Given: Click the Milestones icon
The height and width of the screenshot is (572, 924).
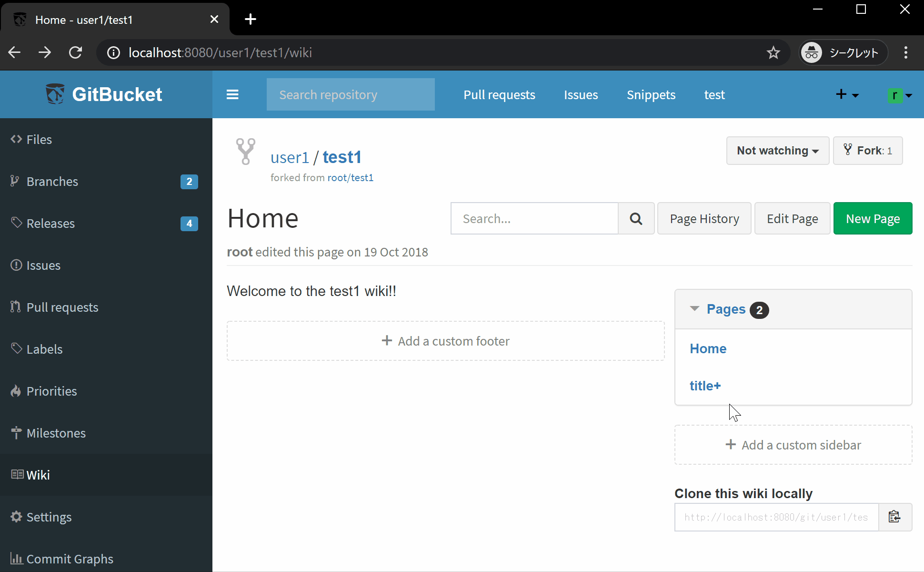Looking at the screenshot, I should (17, 433).
